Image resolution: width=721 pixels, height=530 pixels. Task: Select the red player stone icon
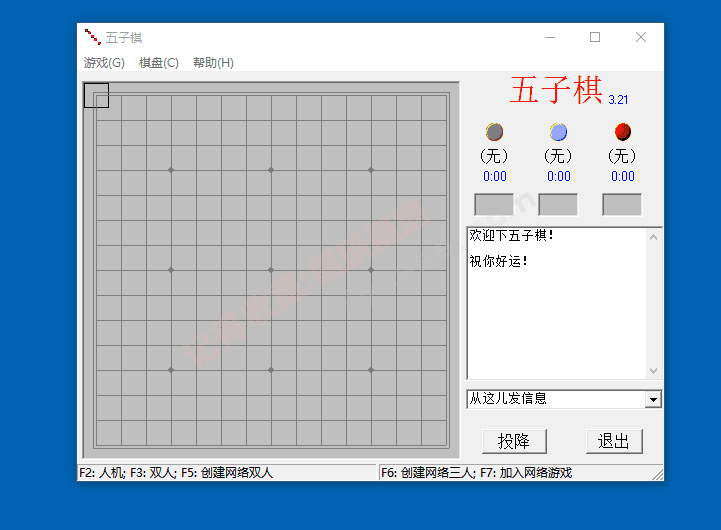pyautogui.click(x=623, y=132)
